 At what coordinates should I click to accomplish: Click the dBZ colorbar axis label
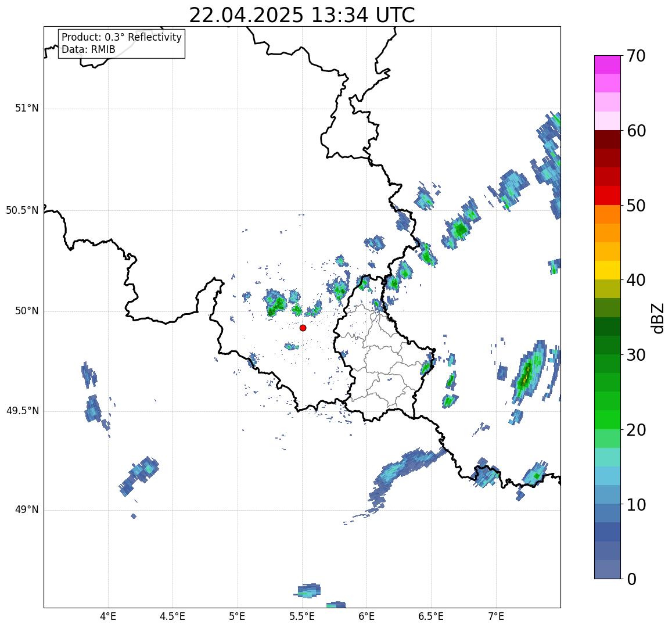pos(657,318)
